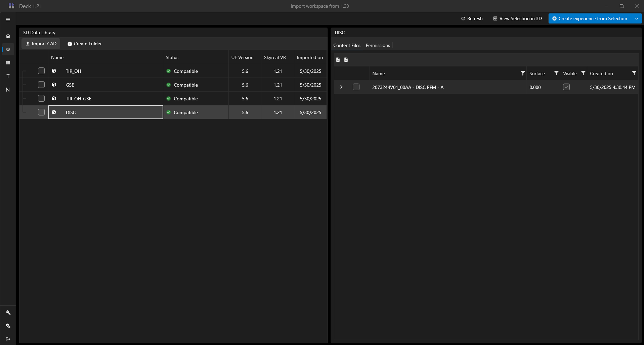Go to the Home page in sidebar
This screenshot has width=644, height=345.
tap(8, 36)
